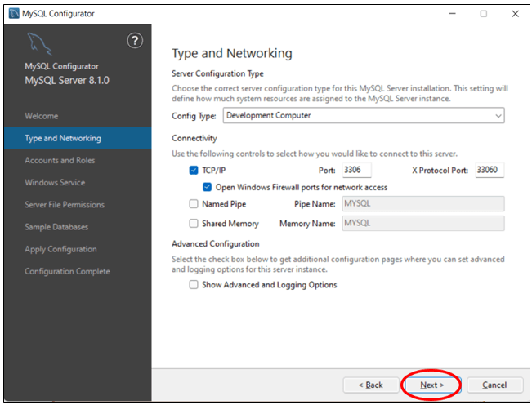532x405 pixels.
Task: Enable the Shared Memory checkbox
Action: coord(194,223)
